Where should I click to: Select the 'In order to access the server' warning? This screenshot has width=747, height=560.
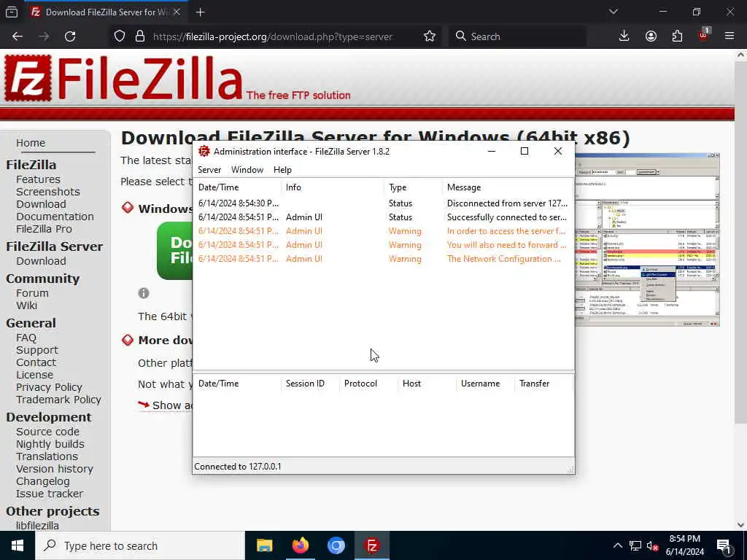[383, 231]
